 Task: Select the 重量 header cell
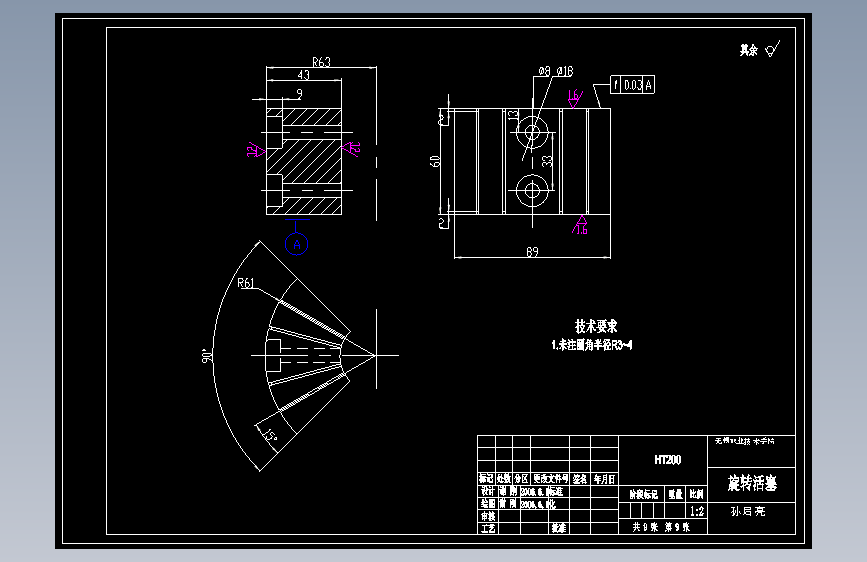(x=675, y=494)
